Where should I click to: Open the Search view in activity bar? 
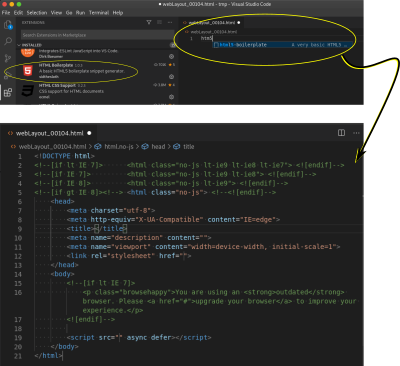pos(8,41)
